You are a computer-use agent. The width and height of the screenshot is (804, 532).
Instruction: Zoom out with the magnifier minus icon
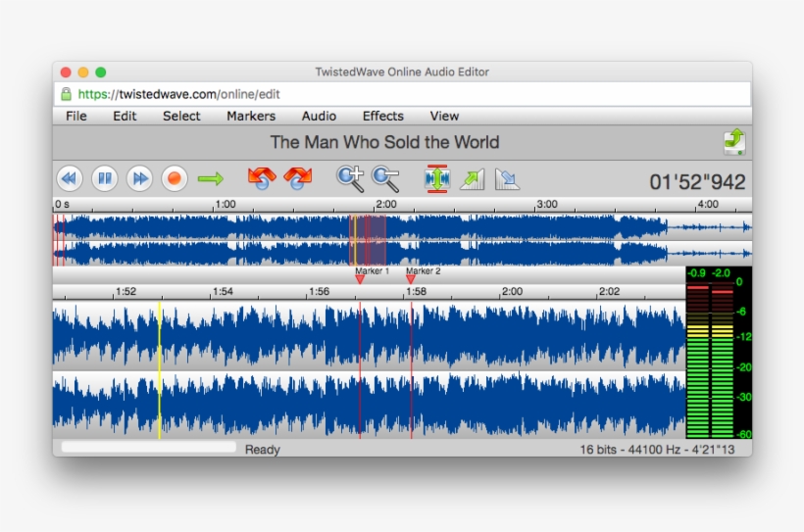tap(385, 179)
